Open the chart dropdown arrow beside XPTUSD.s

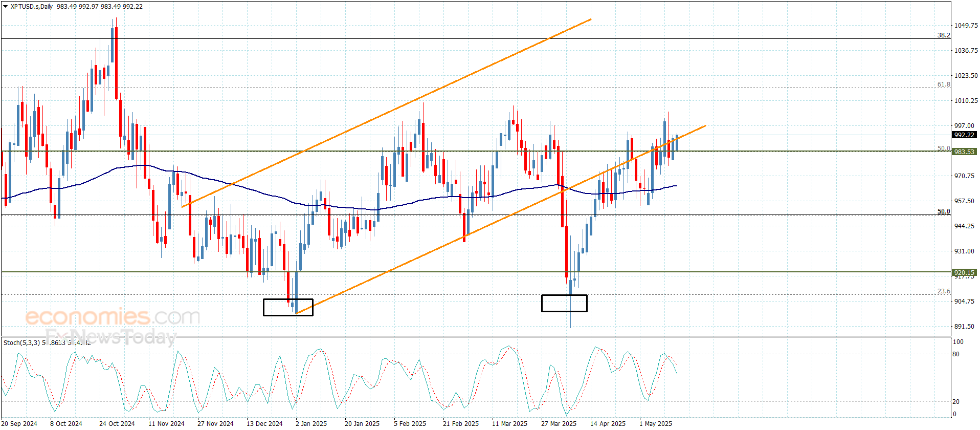pyautogui.click(x=5, y=7)
